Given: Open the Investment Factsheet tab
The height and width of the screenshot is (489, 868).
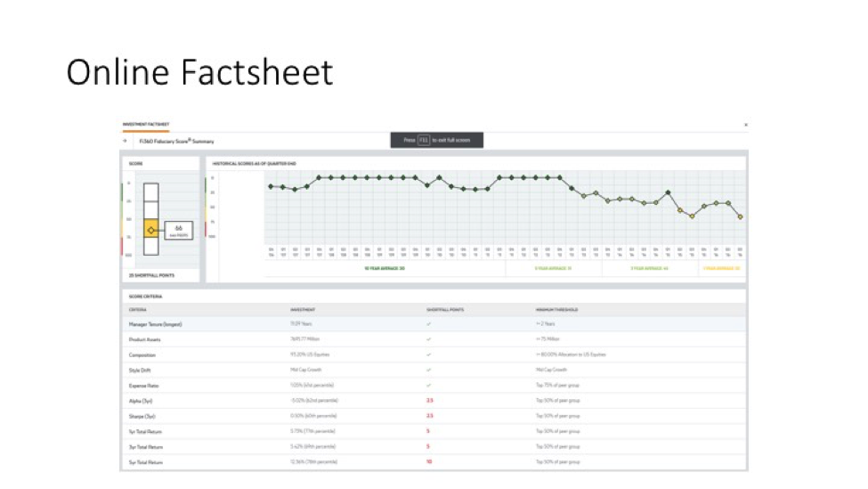Looking at the screenshot, I should [x=145, y=125].
